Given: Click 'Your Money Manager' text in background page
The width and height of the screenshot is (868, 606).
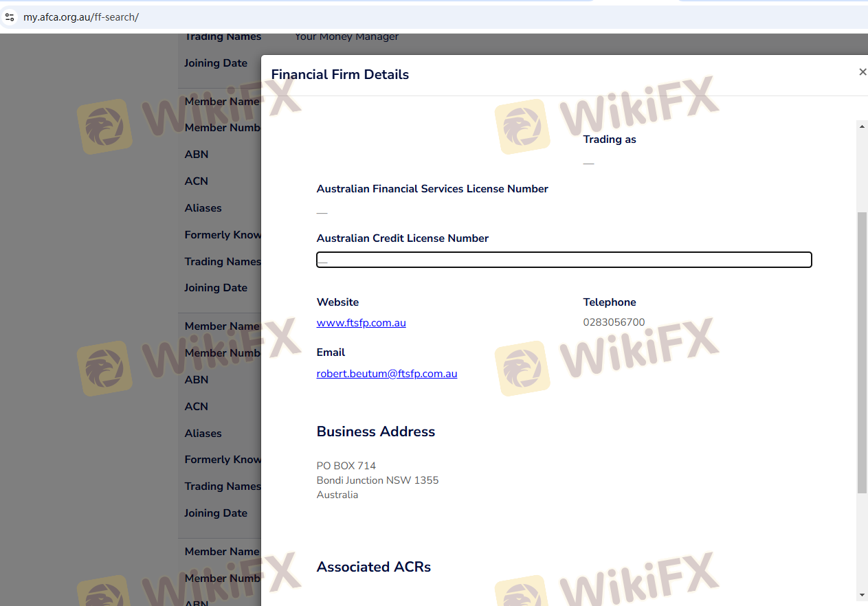Looking at the screenshot, I should click(x=346, y=37).
